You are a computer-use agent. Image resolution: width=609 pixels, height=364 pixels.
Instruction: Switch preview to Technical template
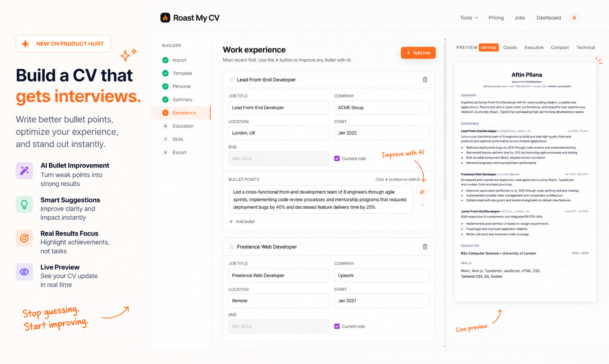click(586, 48)
